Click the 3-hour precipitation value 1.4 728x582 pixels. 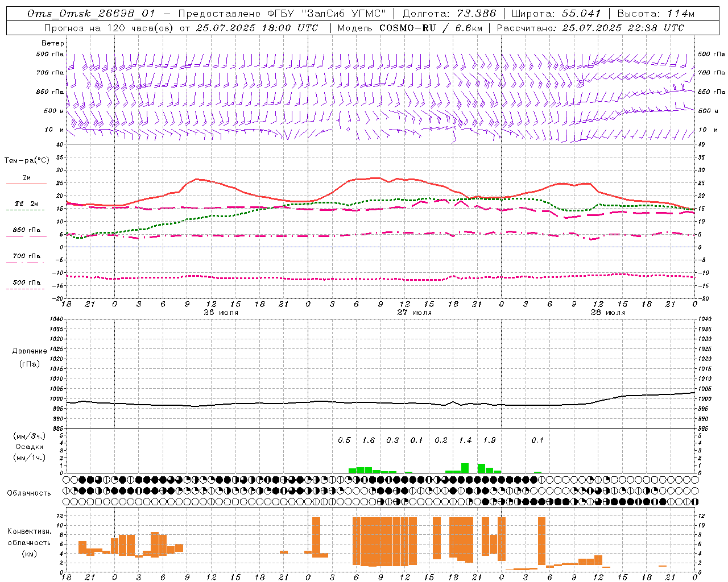pos(465,440)
